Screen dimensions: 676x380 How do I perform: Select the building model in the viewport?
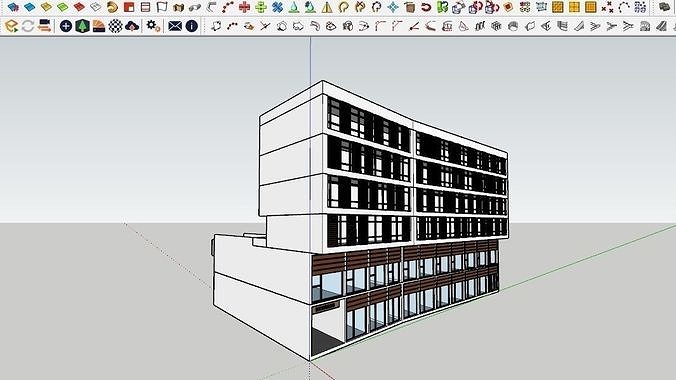[360, 220]
